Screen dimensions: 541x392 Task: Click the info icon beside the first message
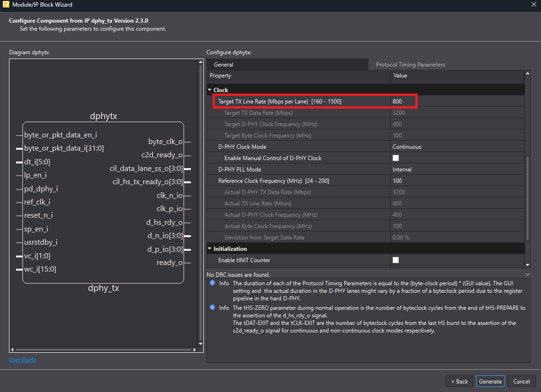(212, 283)
